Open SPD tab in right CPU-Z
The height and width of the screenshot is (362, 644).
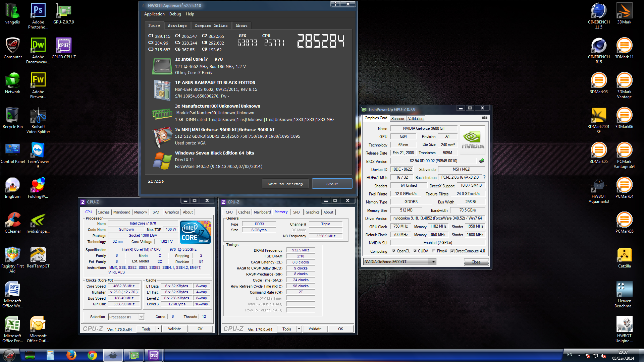click(x=296, y=212)
